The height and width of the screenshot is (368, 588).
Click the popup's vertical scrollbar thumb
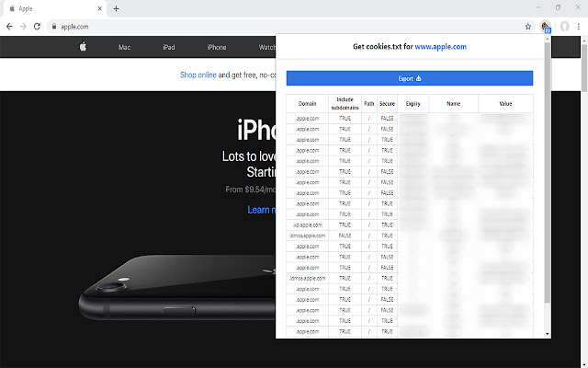[x=548, y=173]
